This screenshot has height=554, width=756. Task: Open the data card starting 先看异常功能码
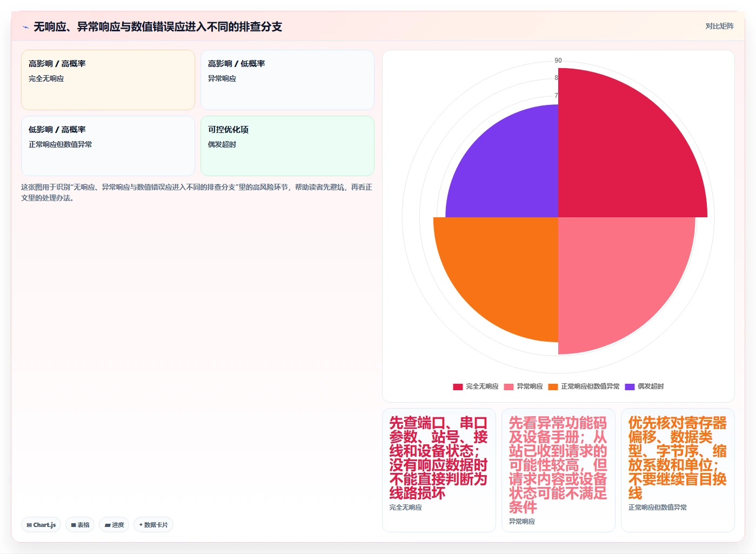coord(558,470)
